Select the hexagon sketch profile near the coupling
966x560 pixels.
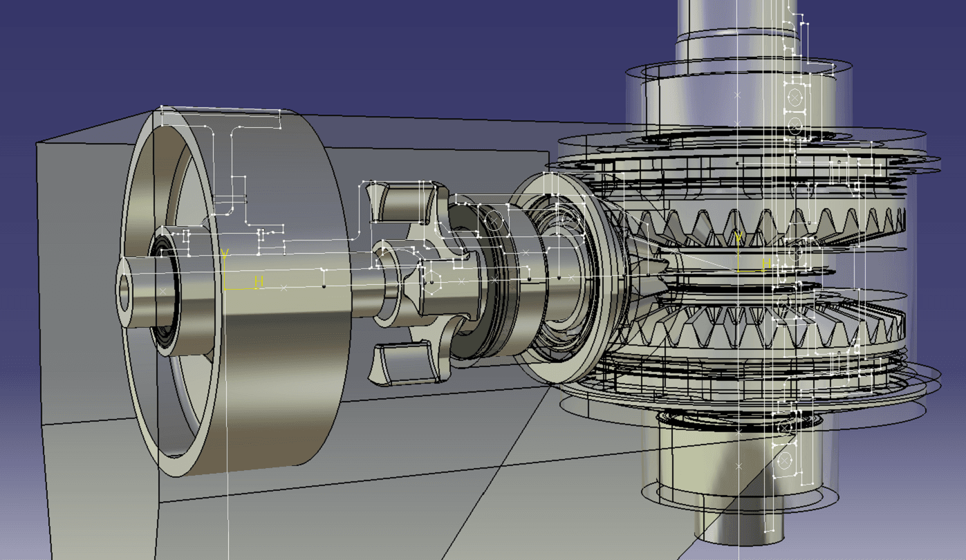434,281
